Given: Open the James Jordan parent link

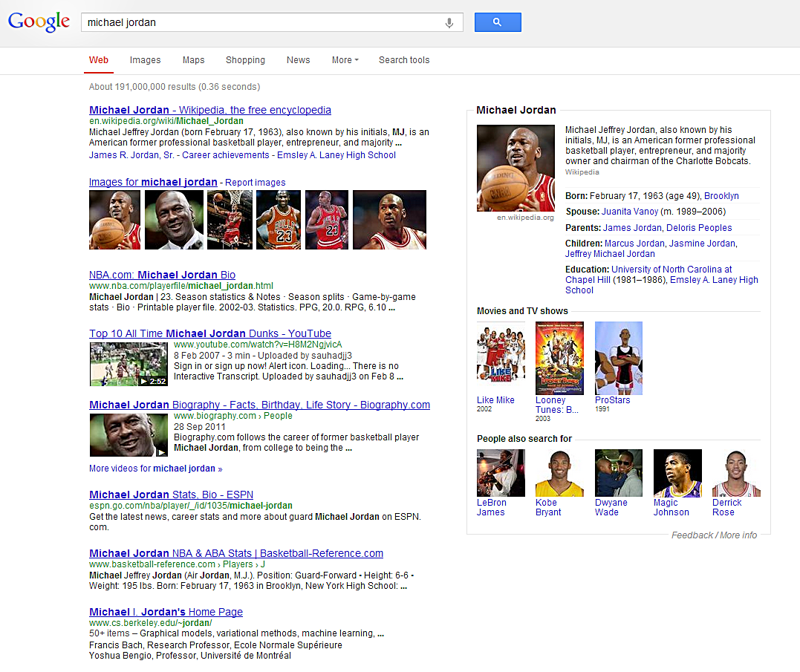Looking at the screenshot, I should point(632,228).
